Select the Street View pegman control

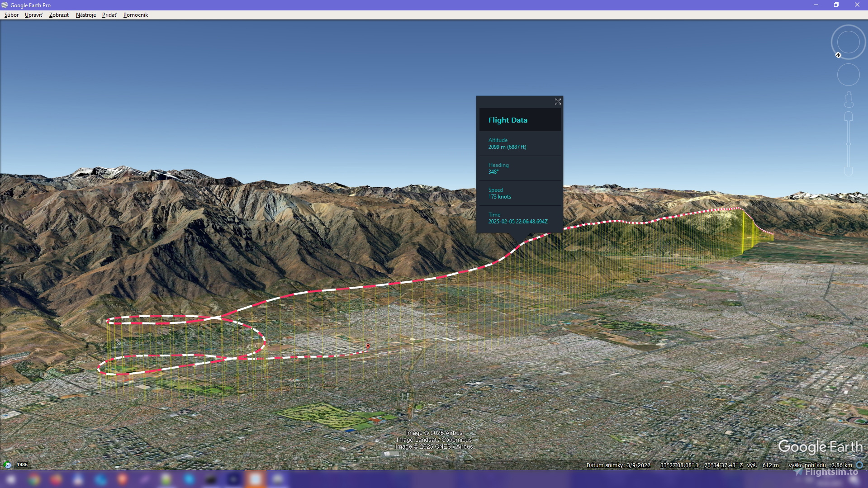point(849,100)
